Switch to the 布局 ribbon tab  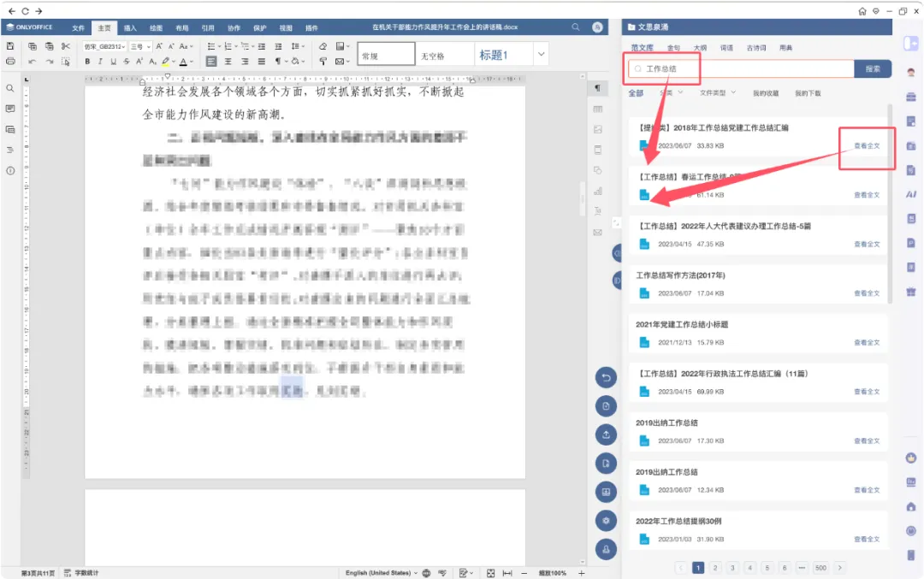pos(182,27)
